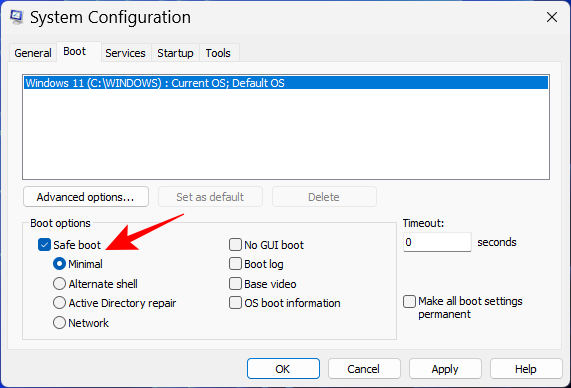Screen dimensions: 571x388
Task: Enable Base video option
Action: click(x=235, y=284)
